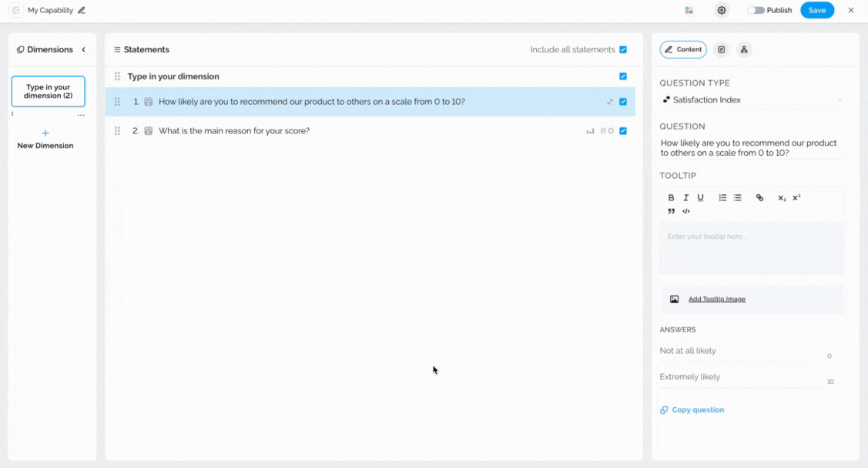Apply italic formatting in tooltip editor

click(685, 198)
